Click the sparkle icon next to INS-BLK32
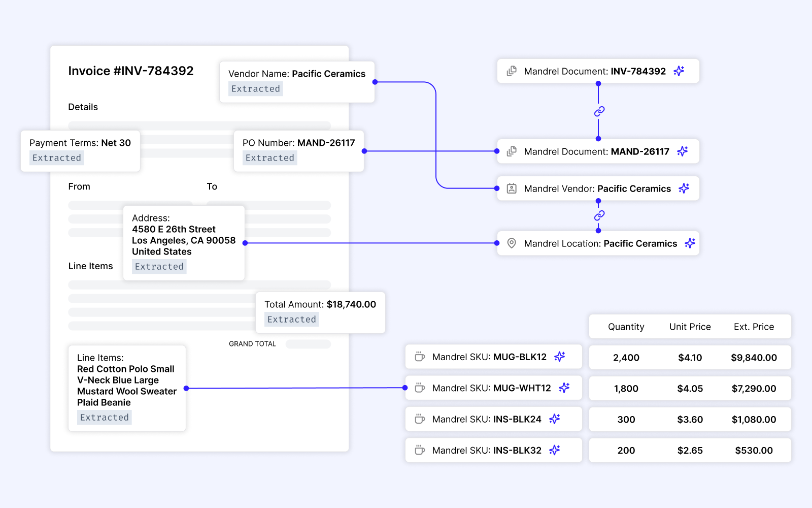Image resolution: width=812 pixels, height=508 pixels. 555,450
